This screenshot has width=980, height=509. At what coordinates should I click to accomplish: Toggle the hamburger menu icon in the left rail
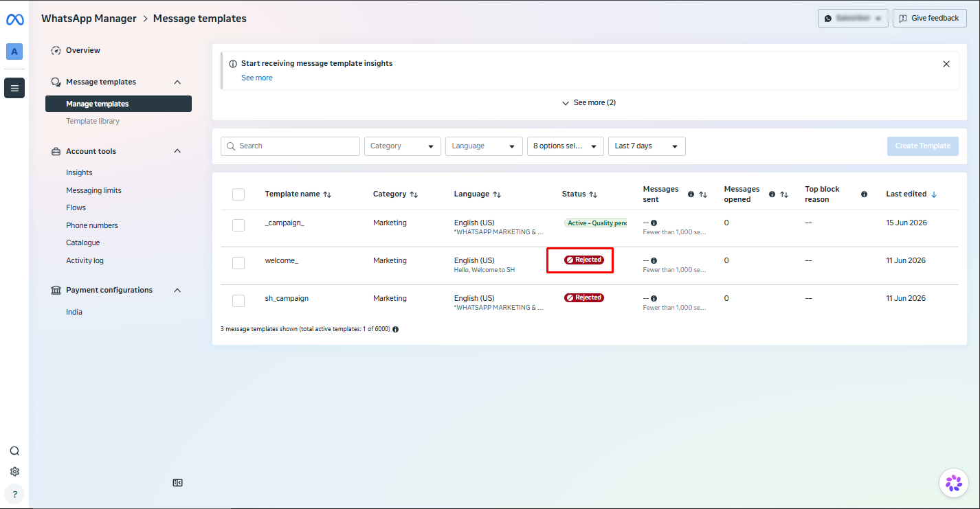[14, 88]
